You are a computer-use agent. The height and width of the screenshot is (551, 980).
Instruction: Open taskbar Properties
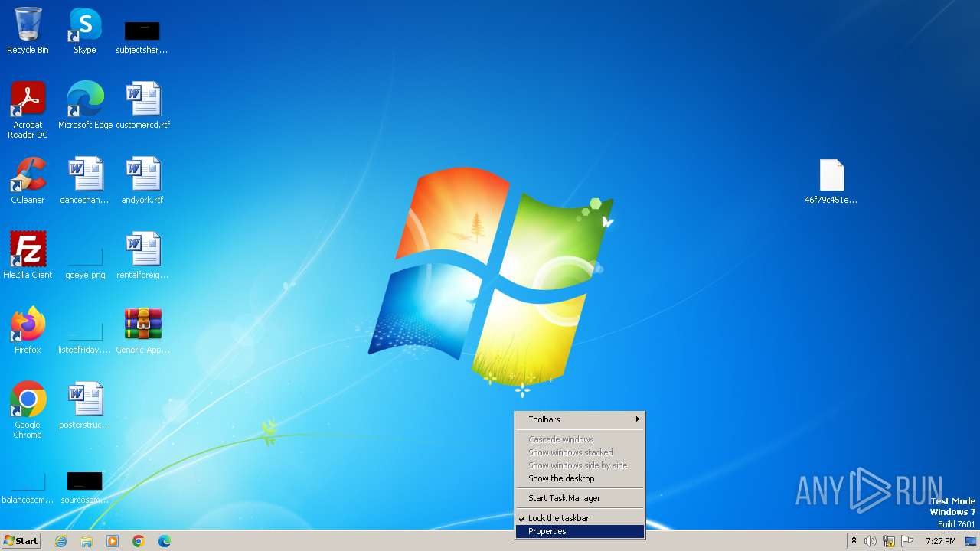[580, 531]
